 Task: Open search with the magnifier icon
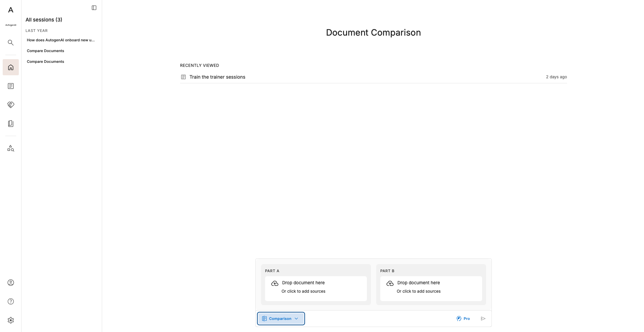pyautogui.click(x=11, y=43)
